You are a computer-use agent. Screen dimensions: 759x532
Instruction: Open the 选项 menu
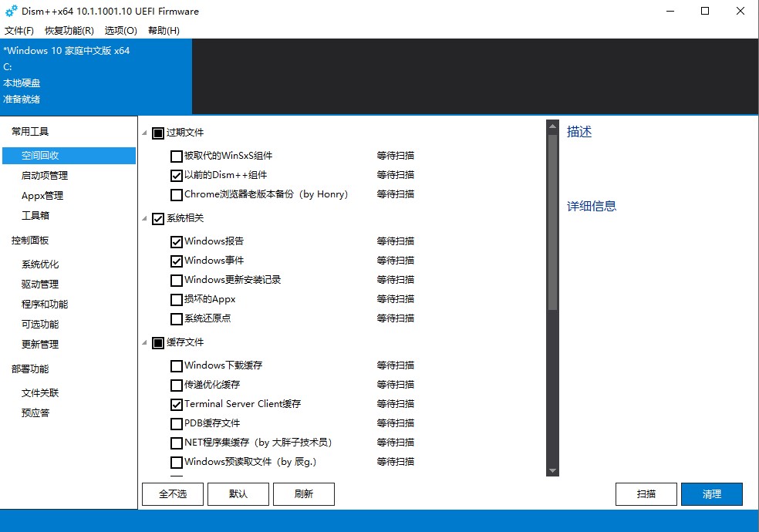pos(120,30)
